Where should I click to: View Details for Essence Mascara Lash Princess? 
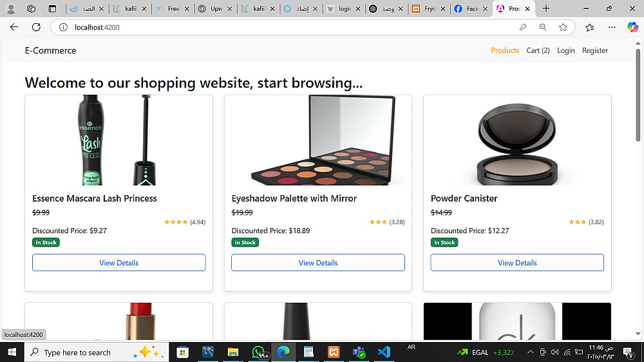[x=118, y=263]
